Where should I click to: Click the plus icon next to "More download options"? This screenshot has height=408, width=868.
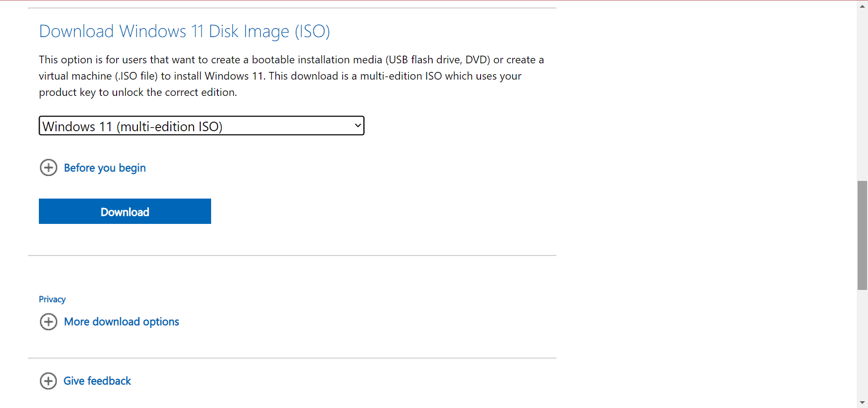(48, 322)
